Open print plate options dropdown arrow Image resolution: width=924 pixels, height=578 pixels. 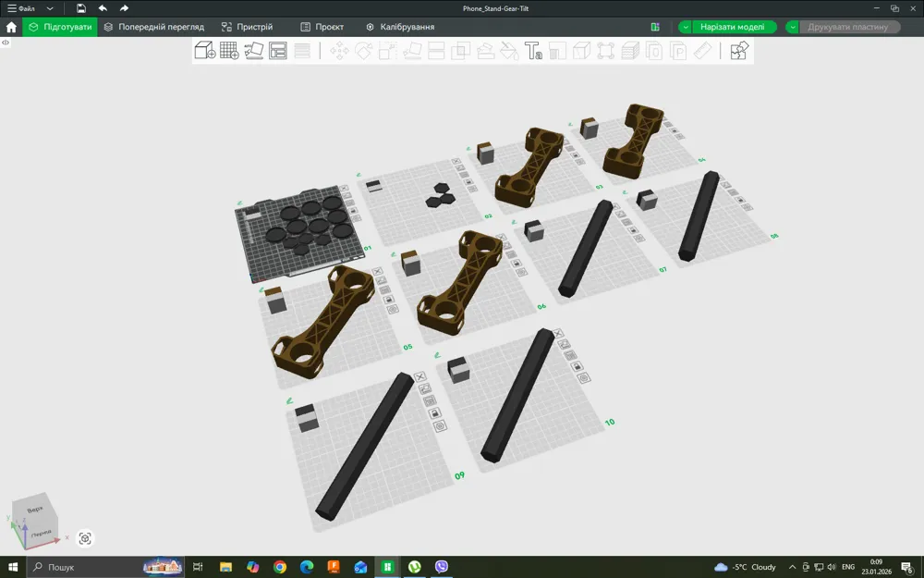coord(793,27)
